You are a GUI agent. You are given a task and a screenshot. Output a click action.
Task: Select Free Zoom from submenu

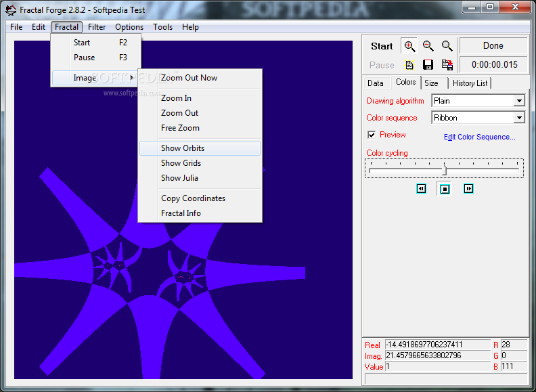point(200,128)
